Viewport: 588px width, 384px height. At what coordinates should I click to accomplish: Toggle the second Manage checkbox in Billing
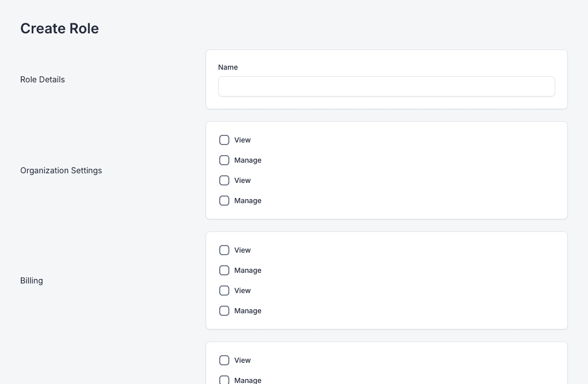[224, 311]
